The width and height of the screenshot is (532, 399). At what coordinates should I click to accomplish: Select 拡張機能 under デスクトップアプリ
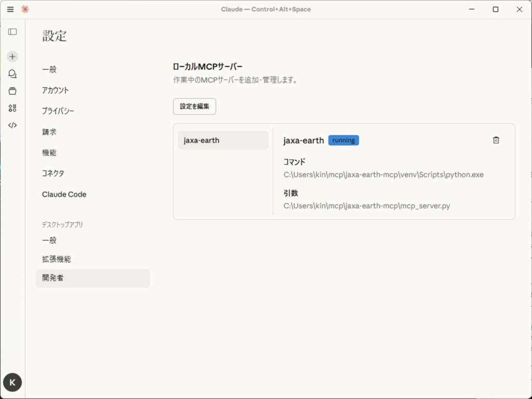point(57,259)
